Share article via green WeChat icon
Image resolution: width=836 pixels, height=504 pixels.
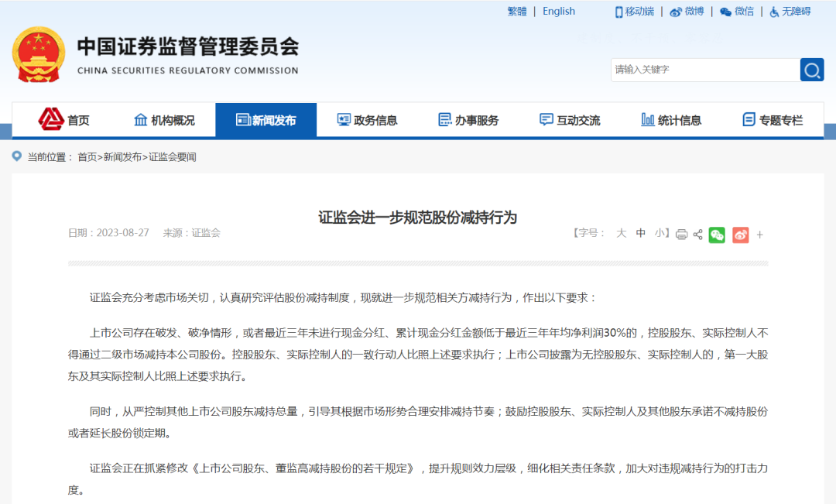click(717, 235)
